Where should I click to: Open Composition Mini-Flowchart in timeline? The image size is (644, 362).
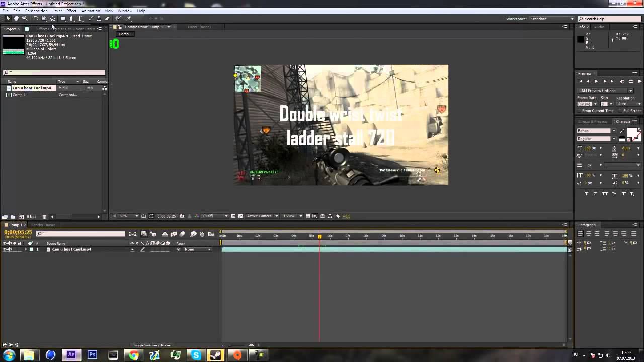coord(132,234)
